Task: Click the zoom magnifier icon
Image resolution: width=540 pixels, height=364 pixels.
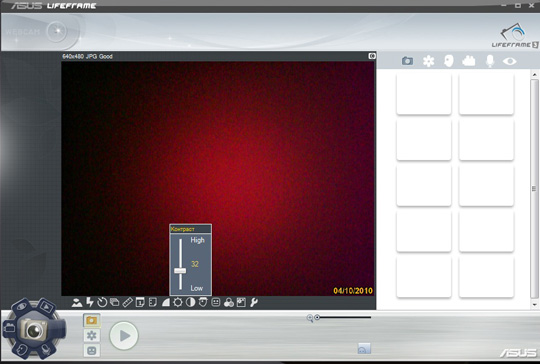Action: coord(310,318)
